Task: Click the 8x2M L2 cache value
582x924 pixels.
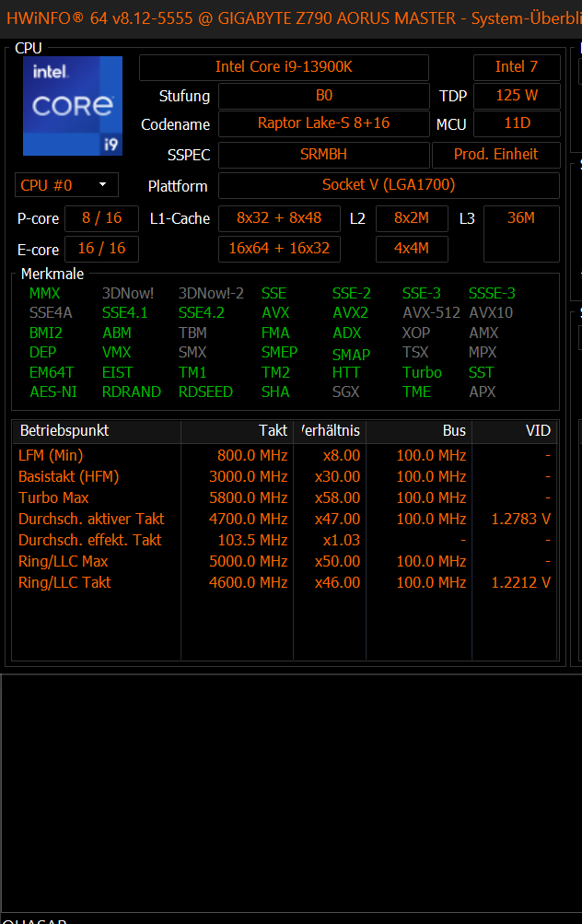Action: [412, 218]
